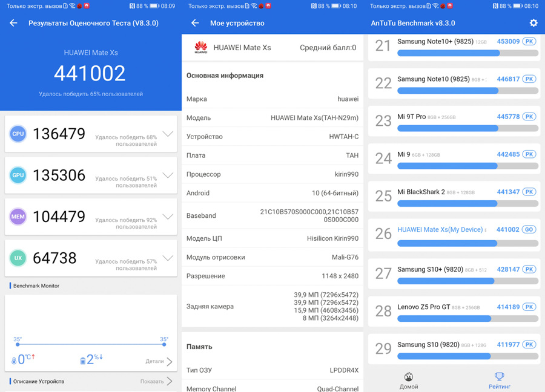Tap the total score 441002
The width and height of the screenshot is (545, 392).
click(90, 73)
